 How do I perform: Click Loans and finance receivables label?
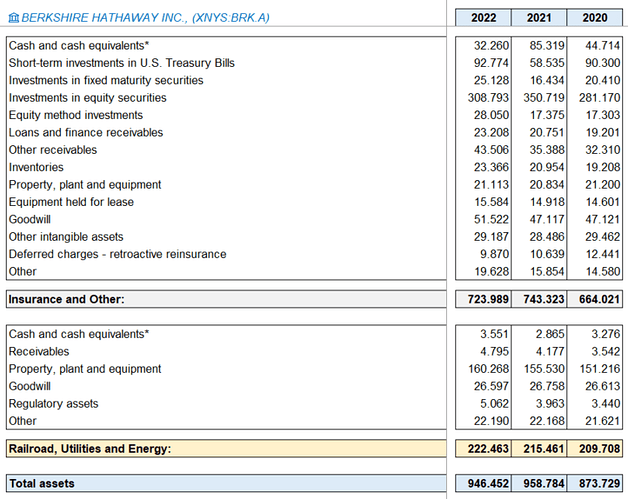[x=86, y=133]
